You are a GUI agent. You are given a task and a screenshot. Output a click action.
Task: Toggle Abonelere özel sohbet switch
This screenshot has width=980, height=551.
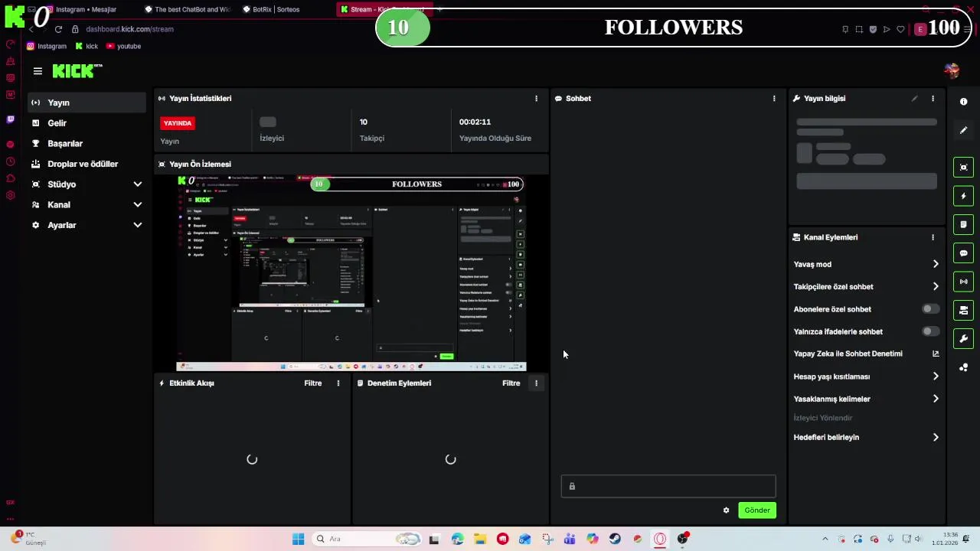(930, 309)
